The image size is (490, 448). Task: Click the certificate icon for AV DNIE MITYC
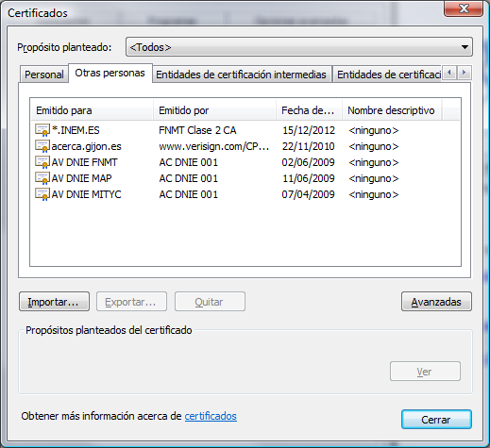(x=42, y=194)
